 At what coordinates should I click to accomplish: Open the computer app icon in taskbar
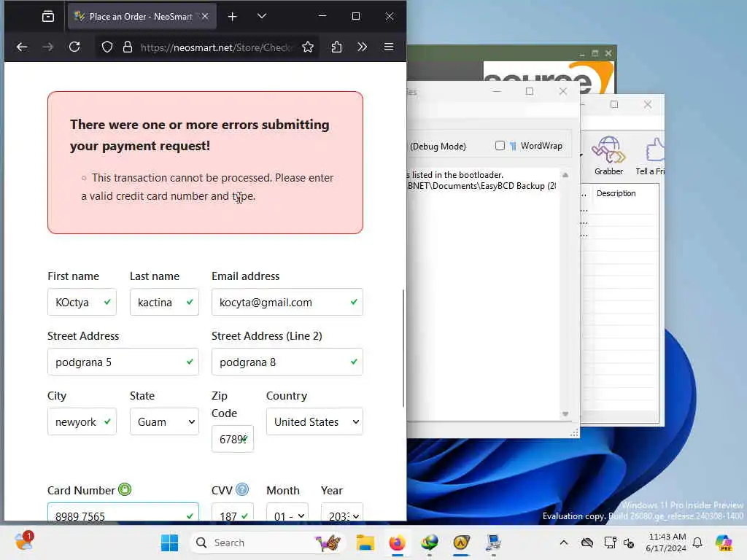[493, 542]
